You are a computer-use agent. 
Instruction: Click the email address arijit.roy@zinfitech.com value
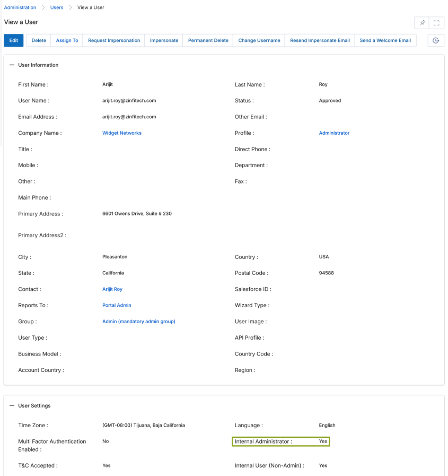point(129,117)
